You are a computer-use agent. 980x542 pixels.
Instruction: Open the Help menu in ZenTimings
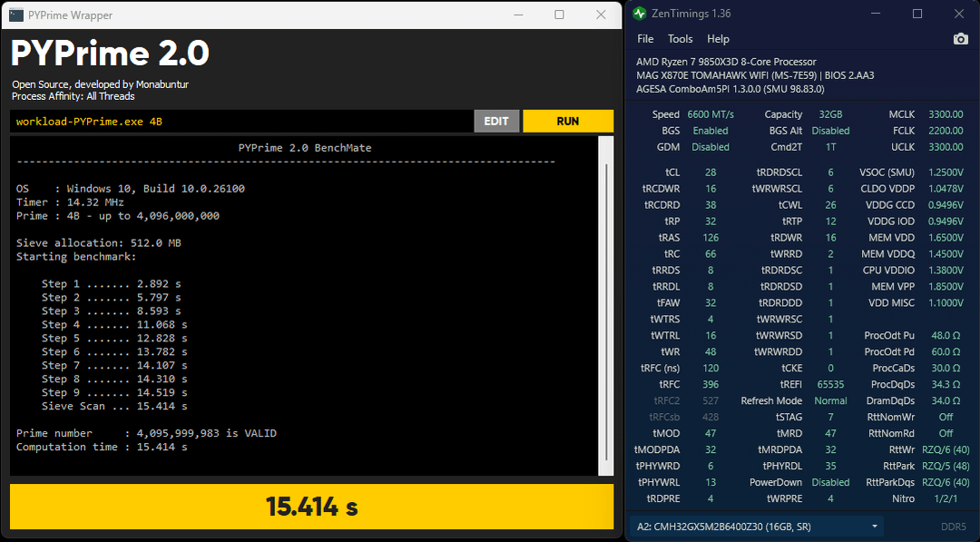(x=718, y=39)
